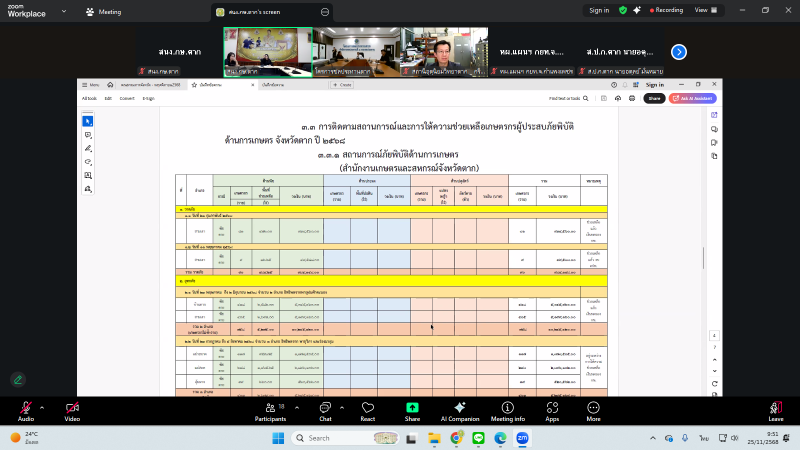Open the More options menu

click(x=593, y=408)
